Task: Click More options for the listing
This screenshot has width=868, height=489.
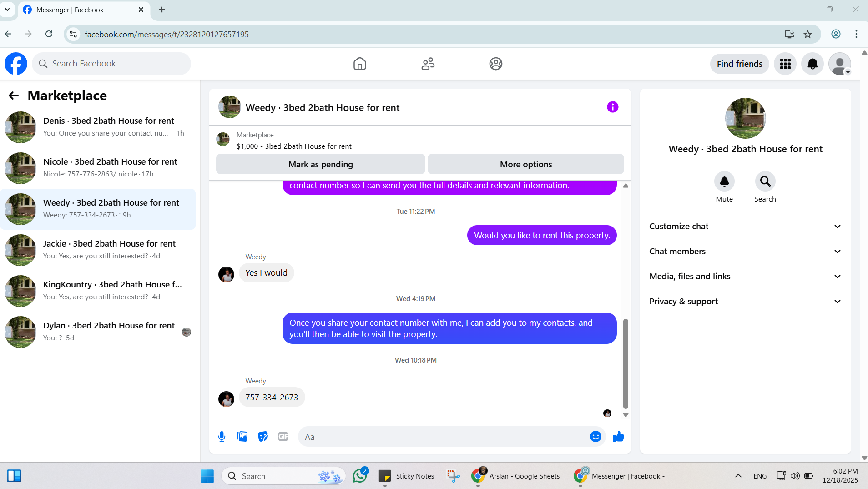Action: click(x=526, y=164)
